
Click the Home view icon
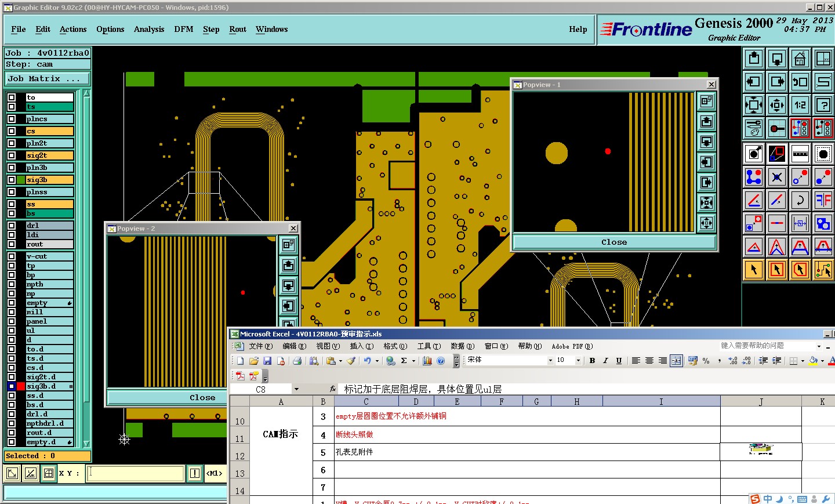click(x=800, y=59)
